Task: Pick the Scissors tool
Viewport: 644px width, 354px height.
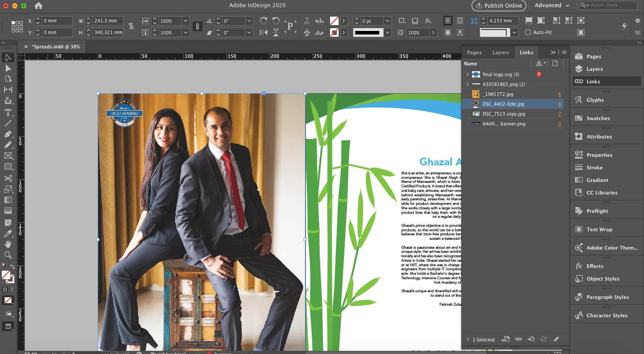Action: pyautogui.click(x=8, y=178)
